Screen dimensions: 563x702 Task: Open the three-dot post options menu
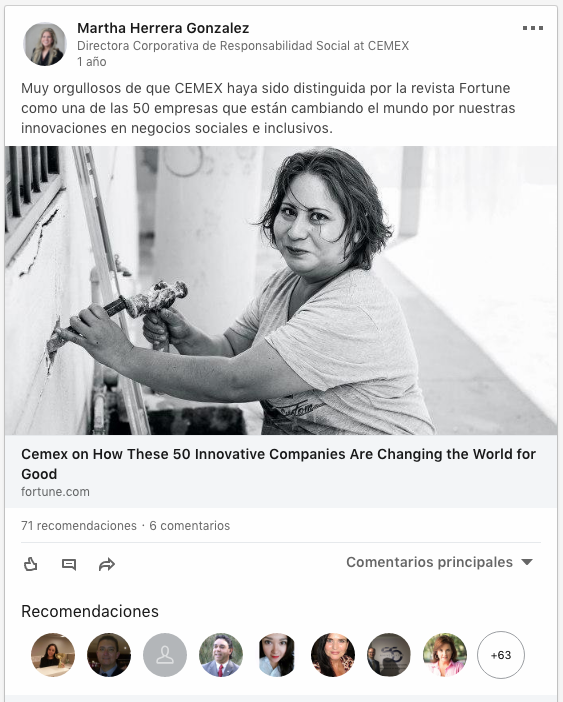click(533, 28)
